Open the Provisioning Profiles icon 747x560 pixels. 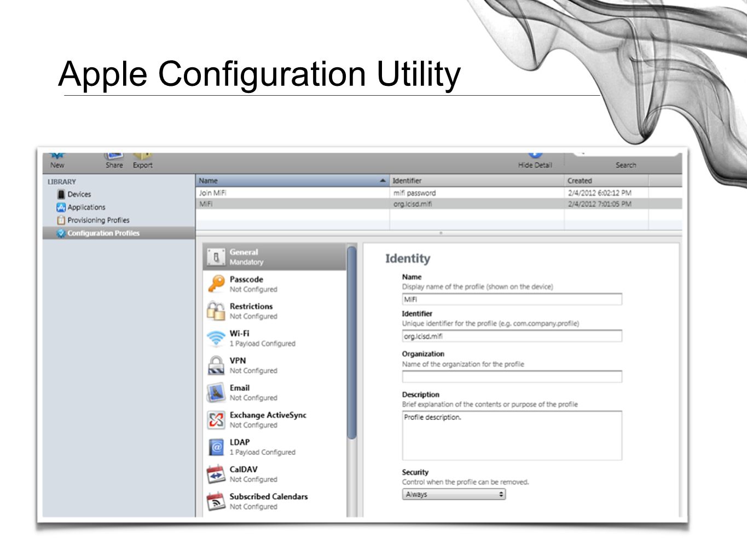tap(61, 220)
